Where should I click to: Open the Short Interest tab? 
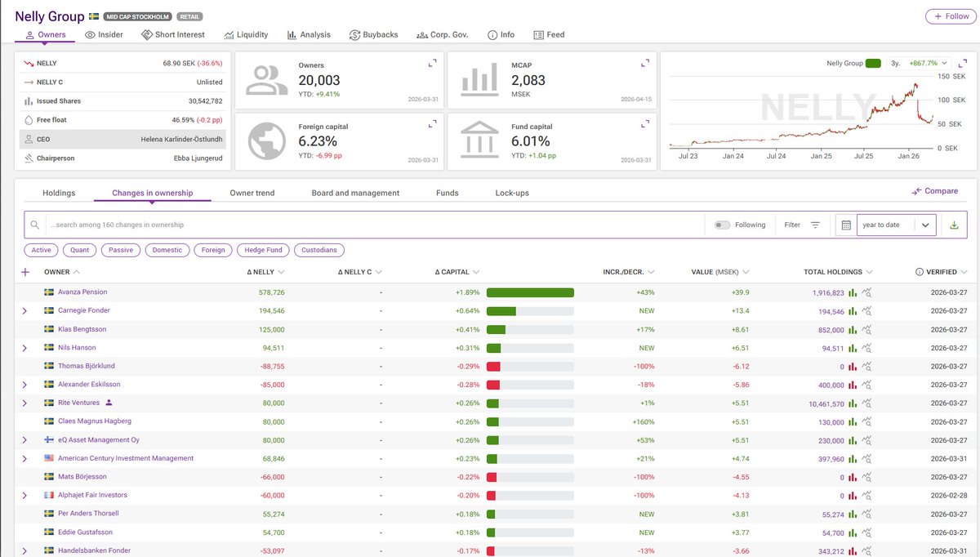click(x=173, y=35)
